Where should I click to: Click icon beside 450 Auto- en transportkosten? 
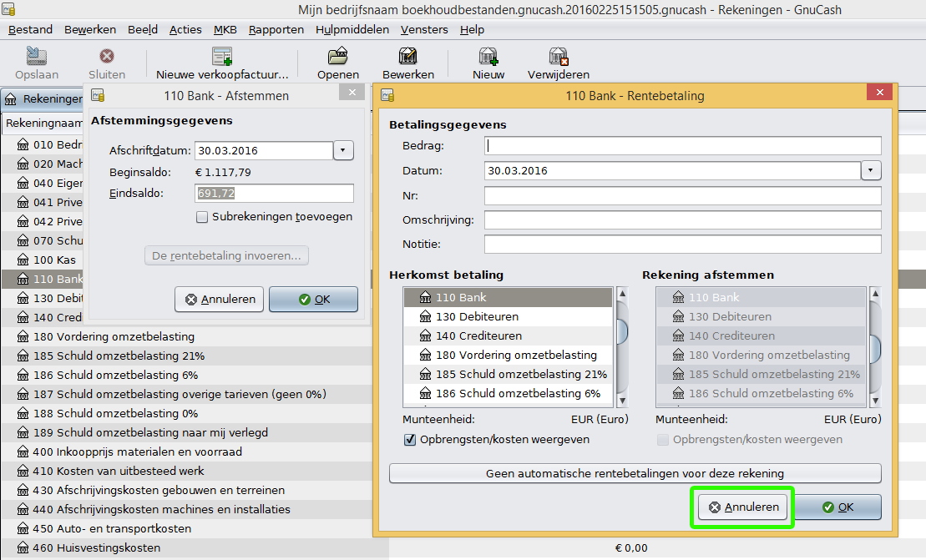[x=23, y=529]
